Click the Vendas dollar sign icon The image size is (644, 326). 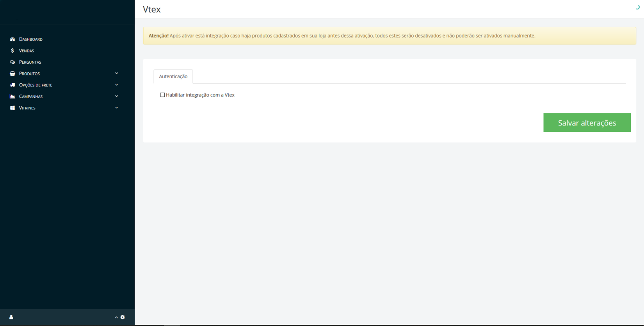coord(12,50)
